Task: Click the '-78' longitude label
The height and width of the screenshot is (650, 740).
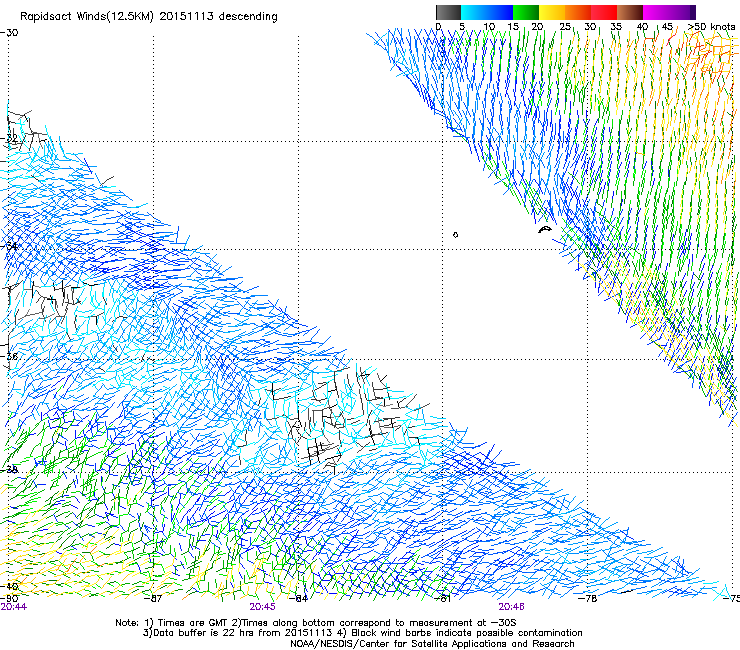Action: click(588, 598)
